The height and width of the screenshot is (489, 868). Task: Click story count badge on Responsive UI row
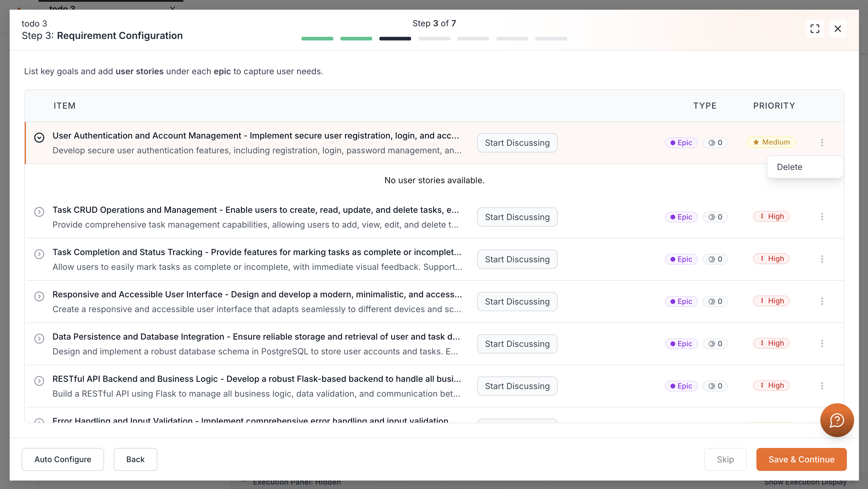[715, 302]
